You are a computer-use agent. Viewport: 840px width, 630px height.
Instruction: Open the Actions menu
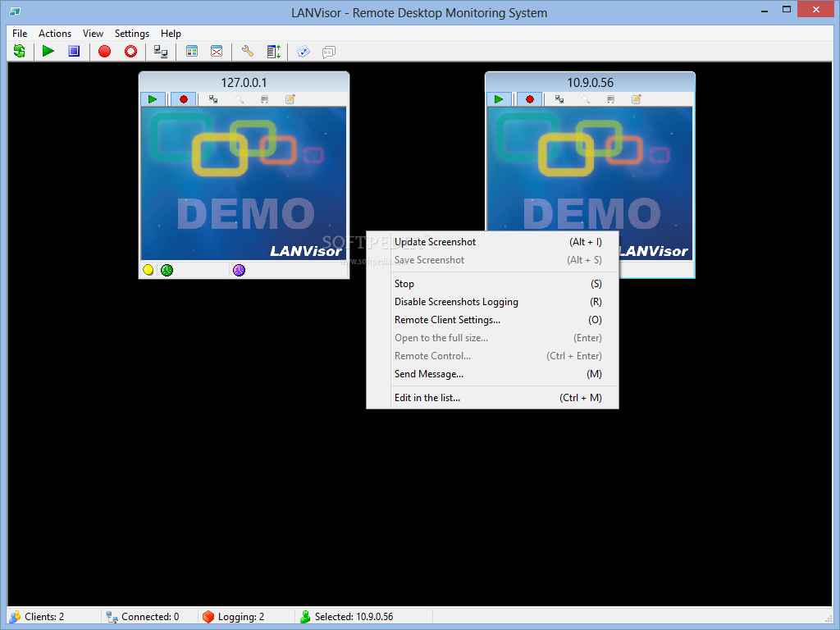coord(55,33)
